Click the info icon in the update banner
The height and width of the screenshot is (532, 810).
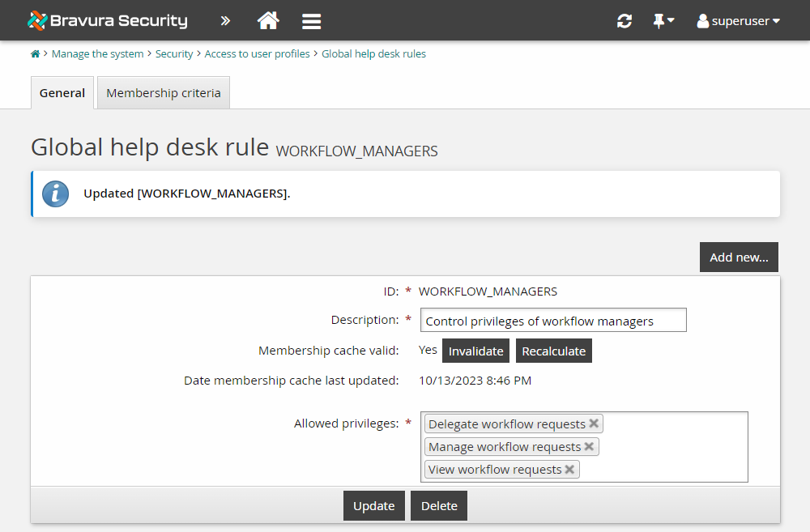(55, 194)
